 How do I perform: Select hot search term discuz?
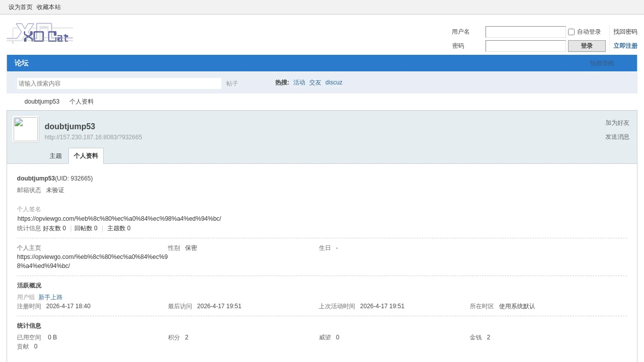tap(334, 82)
